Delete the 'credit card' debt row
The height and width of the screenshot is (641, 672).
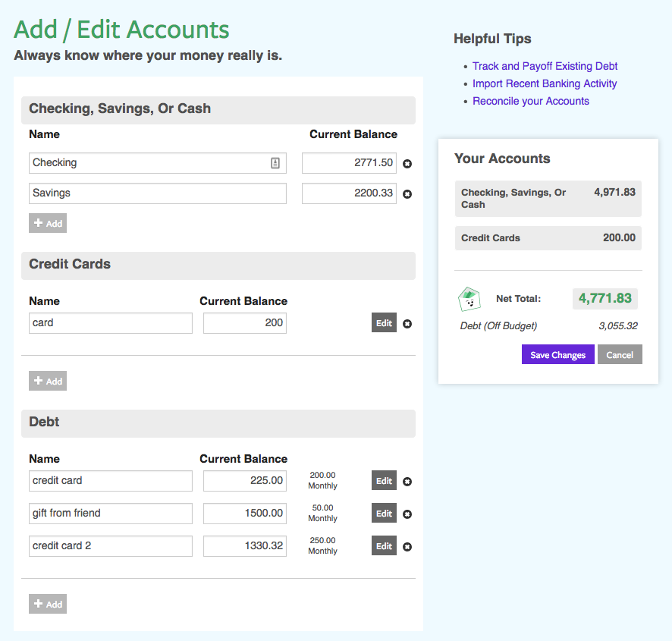click(x=407, y=482)
